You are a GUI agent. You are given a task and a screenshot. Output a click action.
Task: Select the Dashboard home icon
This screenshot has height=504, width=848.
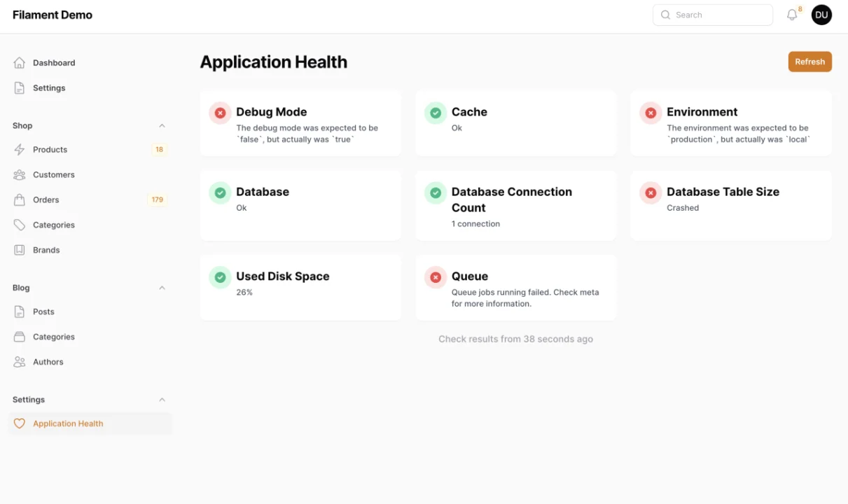20,62
